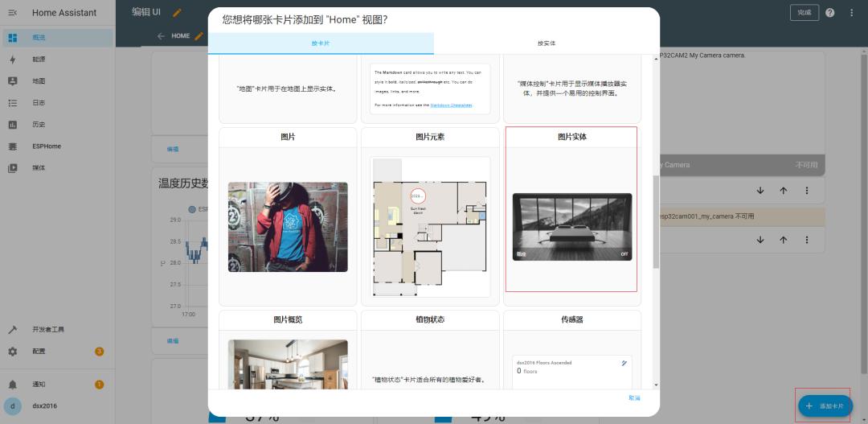Collapse the sidebar with the hamburger icon
The width and height of the screenshot is (868, 424).
tap(13, 12)
